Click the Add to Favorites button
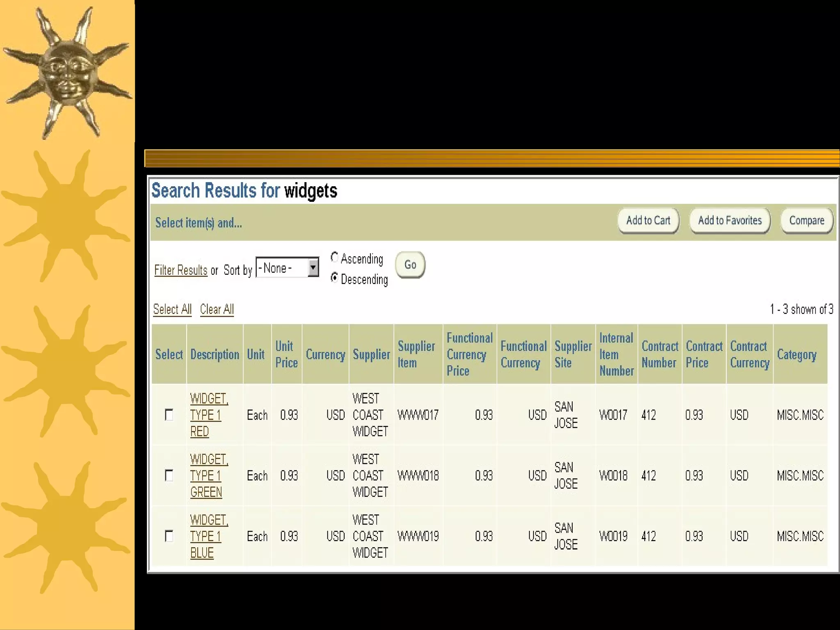Image resolution: width=840 pixels, height=630 pixels. 730,221
